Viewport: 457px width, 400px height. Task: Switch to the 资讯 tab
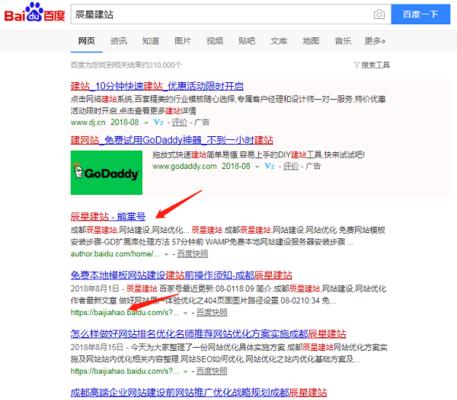(118, 41)
